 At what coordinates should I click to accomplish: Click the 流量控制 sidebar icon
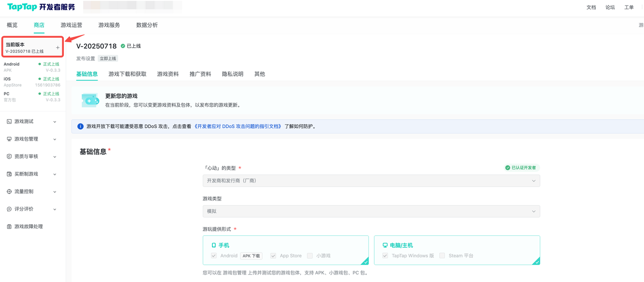point(9,192)
